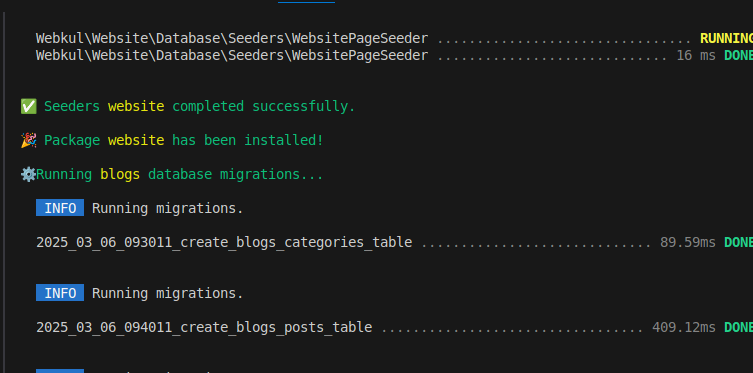Click the 89.59ms duration text

click(x=688, y=242)
